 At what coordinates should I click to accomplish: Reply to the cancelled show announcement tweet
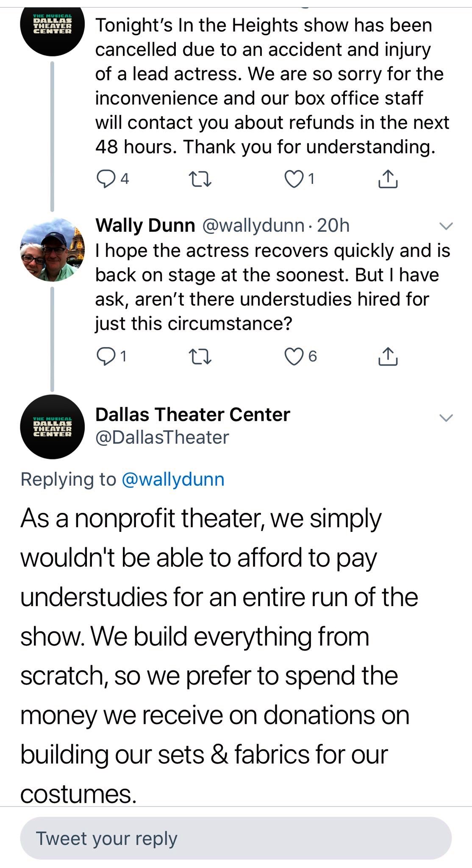[x=104, y=179]
